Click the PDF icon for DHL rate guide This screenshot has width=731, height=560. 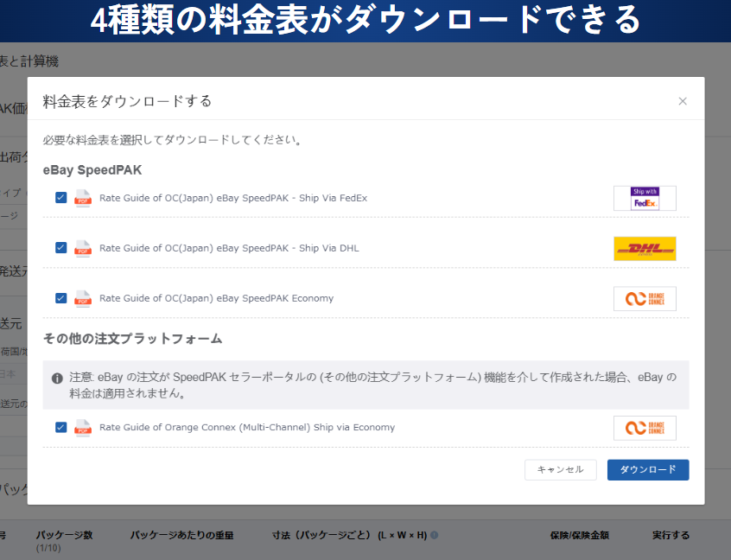(x=83, y=248)
